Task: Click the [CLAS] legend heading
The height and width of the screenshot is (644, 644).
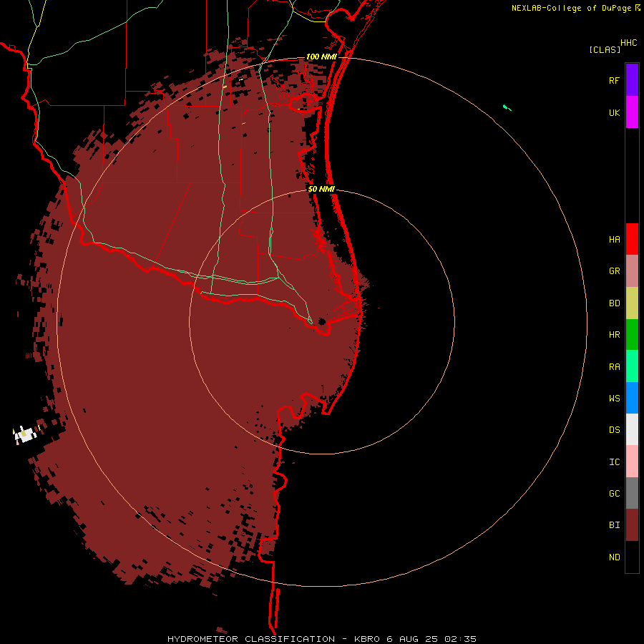Action: [x=605, y=49]
